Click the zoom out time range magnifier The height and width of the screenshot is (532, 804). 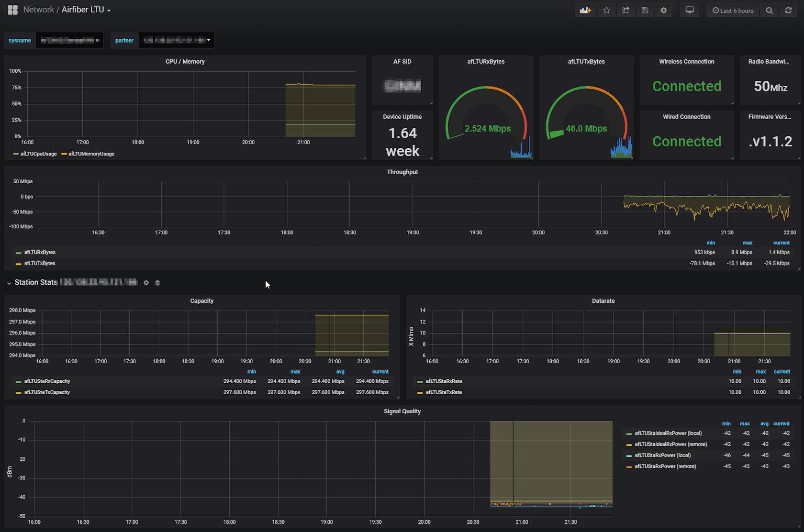769,10
